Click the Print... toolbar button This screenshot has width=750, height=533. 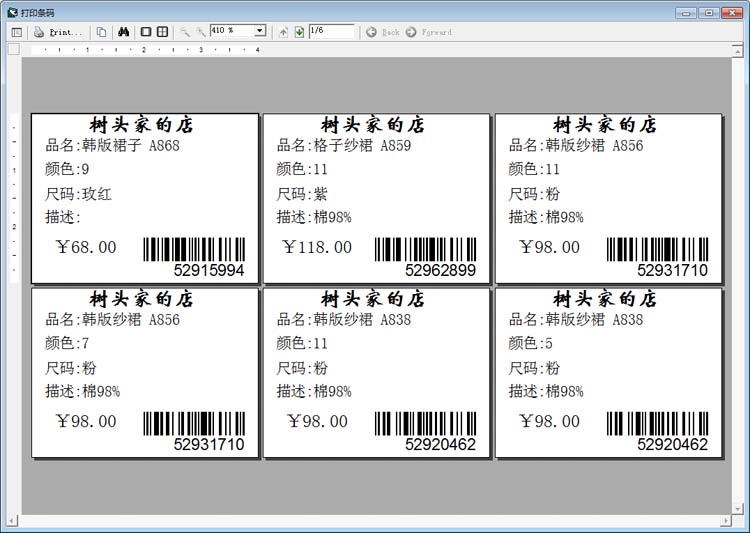58,33
